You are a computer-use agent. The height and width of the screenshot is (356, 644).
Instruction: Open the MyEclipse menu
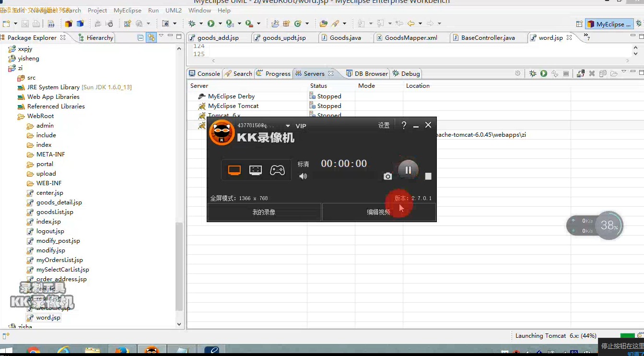128,10
